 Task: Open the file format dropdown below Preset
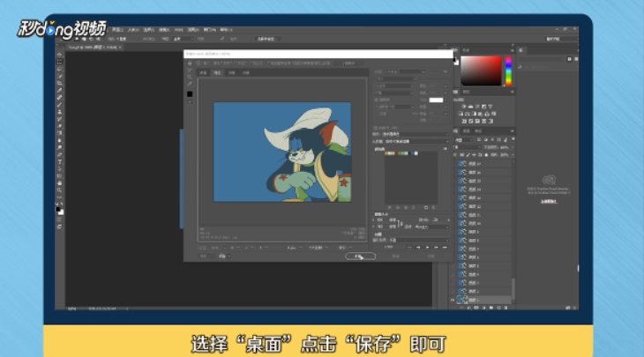(396, 78)
